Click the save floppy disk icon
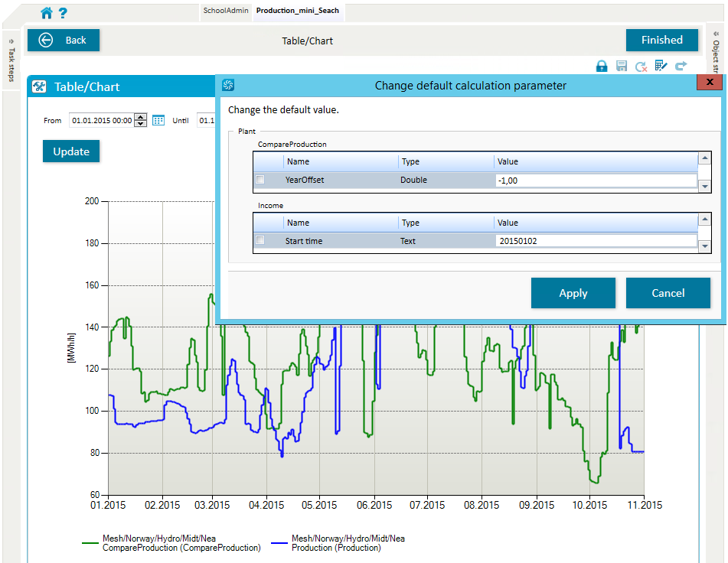 [x=622, y=67]
